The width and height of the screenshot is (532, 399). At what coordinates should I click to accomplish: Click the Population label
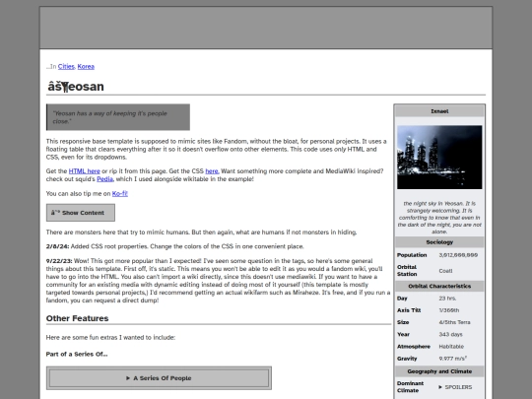click(412, 255)
